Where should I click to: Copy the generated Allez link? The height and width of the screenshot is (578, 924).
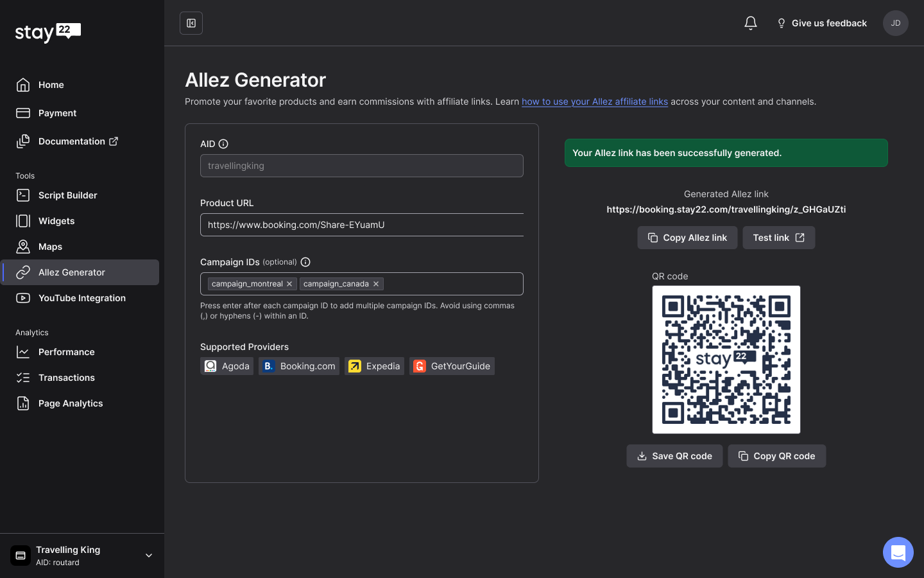(687, 238)
